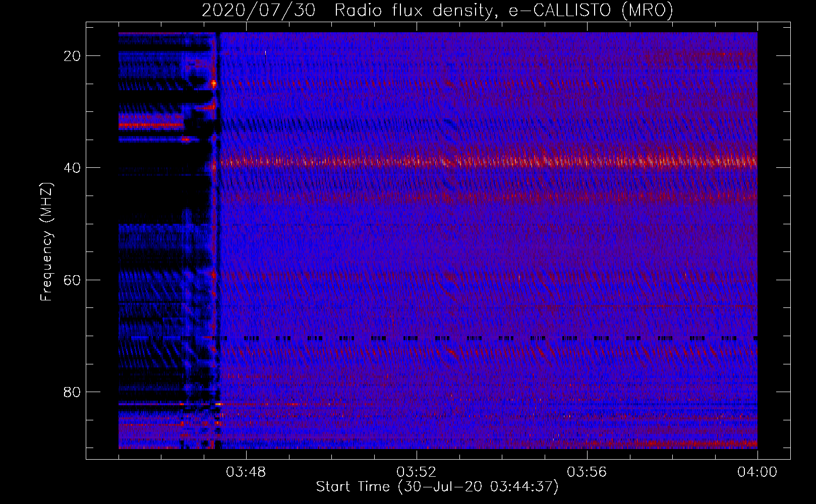Select the 'Frequency (MHZ)' y-axis label

[x=46, y=242]
